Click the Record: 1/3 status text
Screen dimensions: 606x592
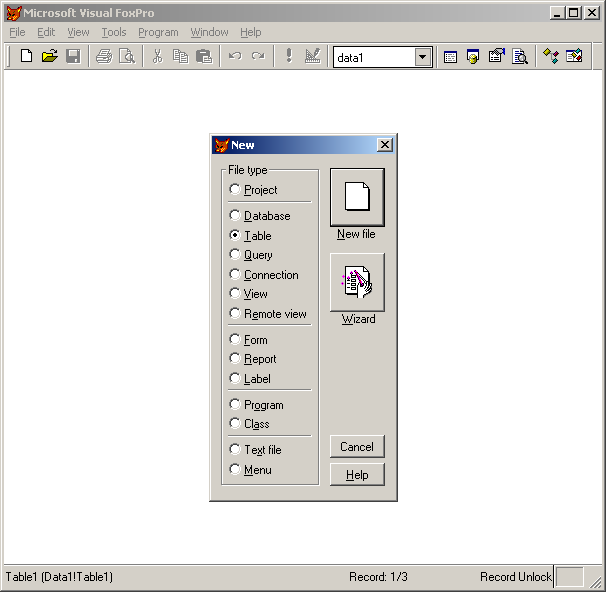[378, 577]
